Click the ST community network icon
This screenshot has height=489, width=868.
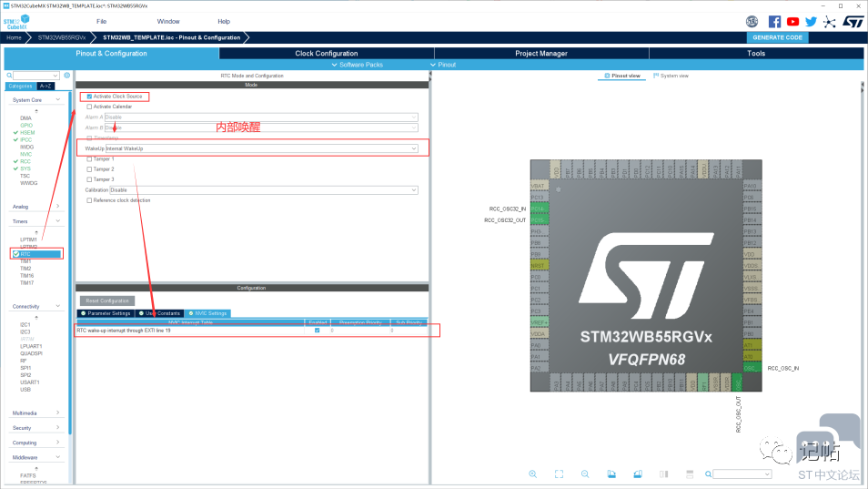829,22
